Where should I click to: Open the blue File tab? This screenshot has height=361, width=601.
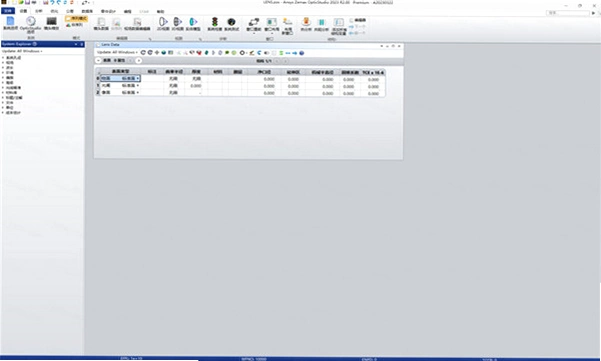(8, 11)
